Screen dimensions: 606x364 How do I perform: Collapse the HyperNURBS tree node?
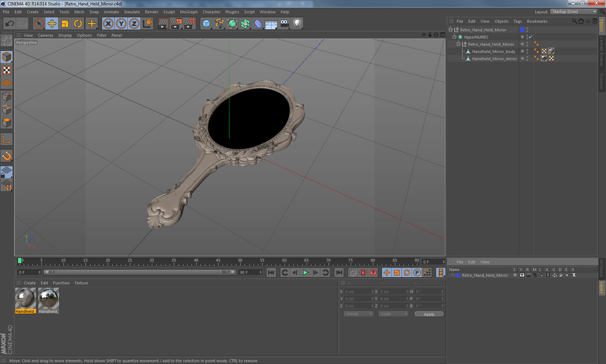click(x=454, y=37)
